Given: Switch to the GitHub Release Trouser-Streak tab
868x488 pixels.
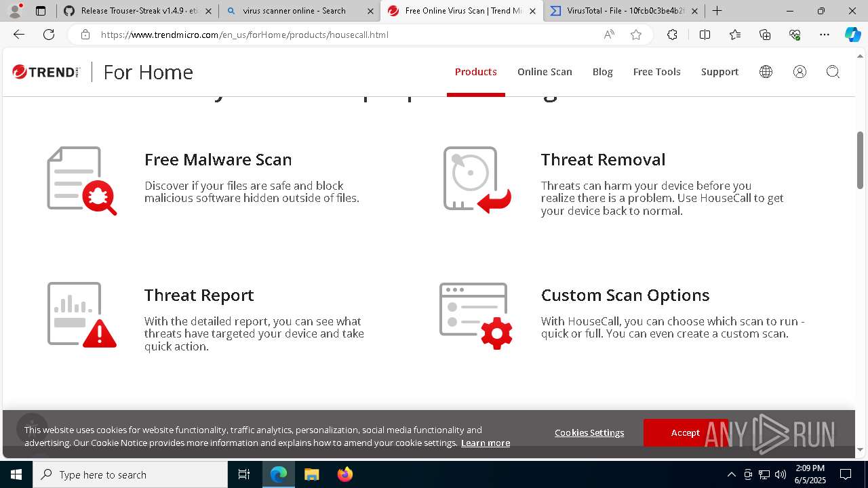Looking at the screenshot, I should click(x=138, y=11).
